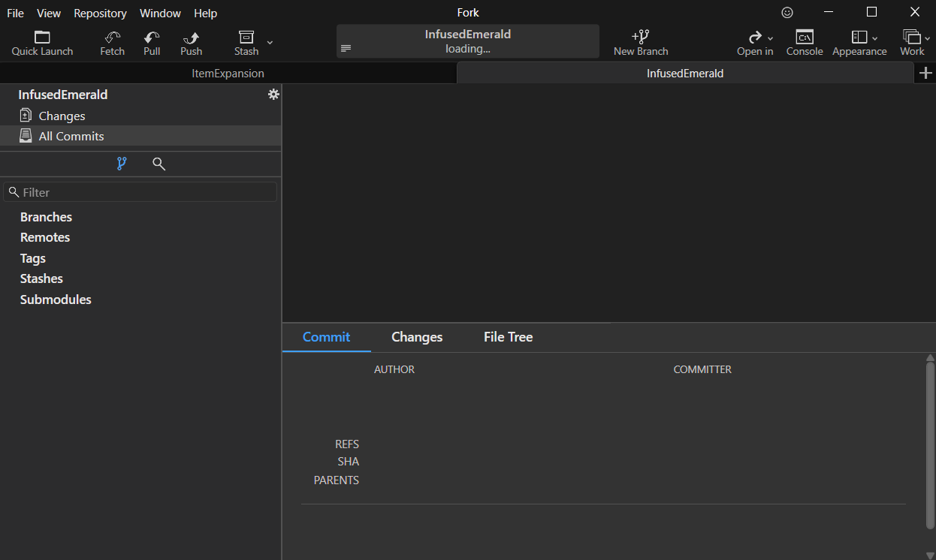Open the Repository menu

(x=100, y=13)
